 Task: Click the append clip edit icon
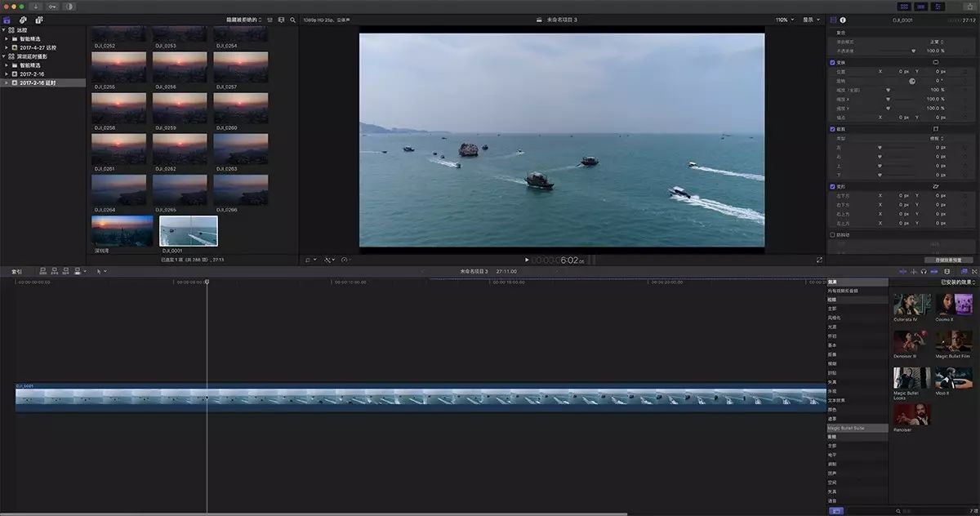click(x=65, y=271)
